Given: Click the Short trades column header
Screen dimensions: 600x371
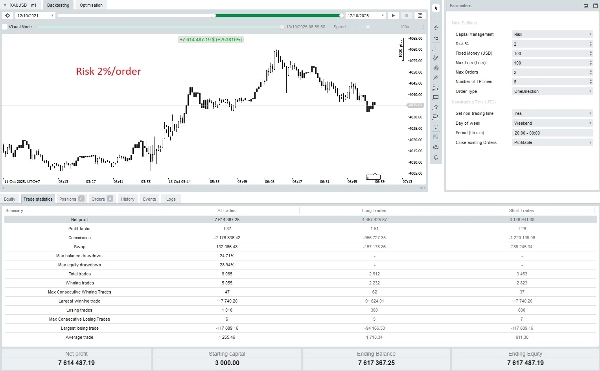Looking at the screenshot, I should [x=522, y=210].
